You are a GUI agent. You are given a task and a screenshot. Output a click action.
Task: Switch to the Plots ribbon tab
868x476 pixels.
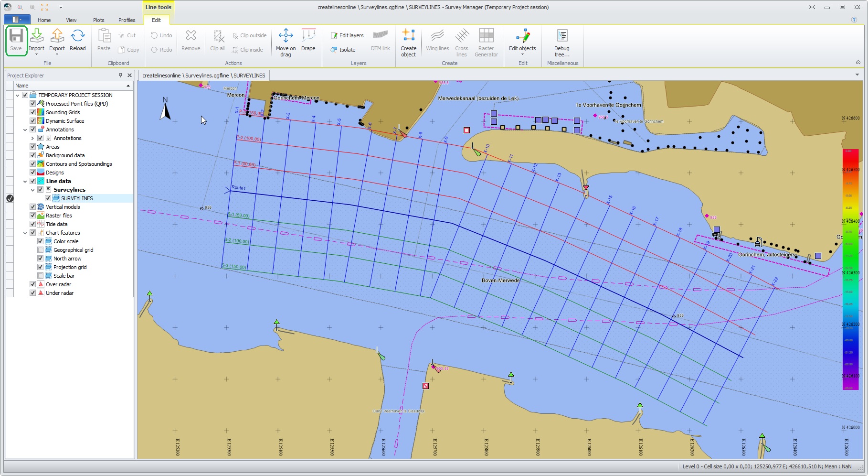[x=99, y=20]
